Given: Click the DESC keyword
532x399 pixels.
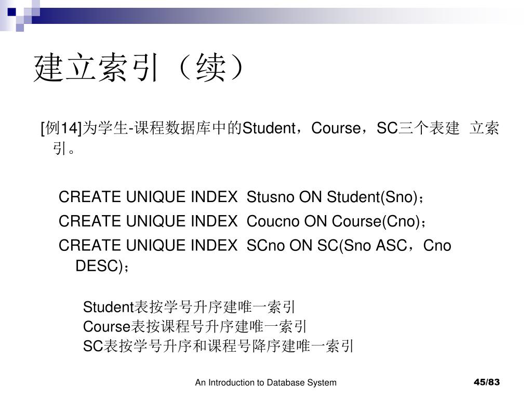Looking at the screenshot, I should tap(96, 265).
